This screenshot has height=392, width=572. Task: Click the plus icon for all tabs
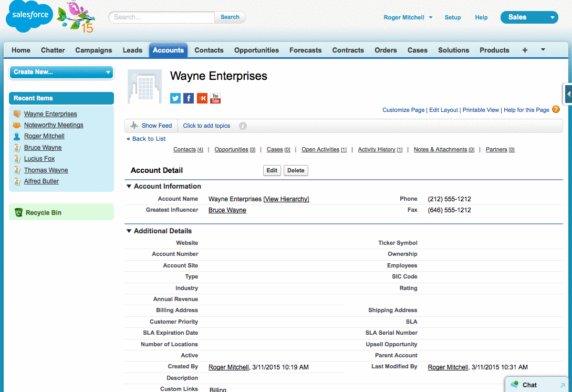[525, 50]
